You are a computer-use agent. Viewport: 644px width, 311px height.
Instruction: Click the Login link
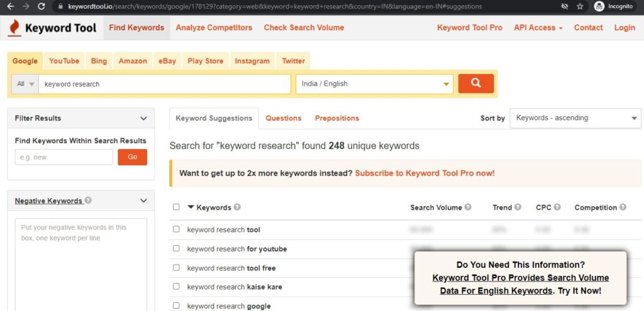tap(625, 28)
